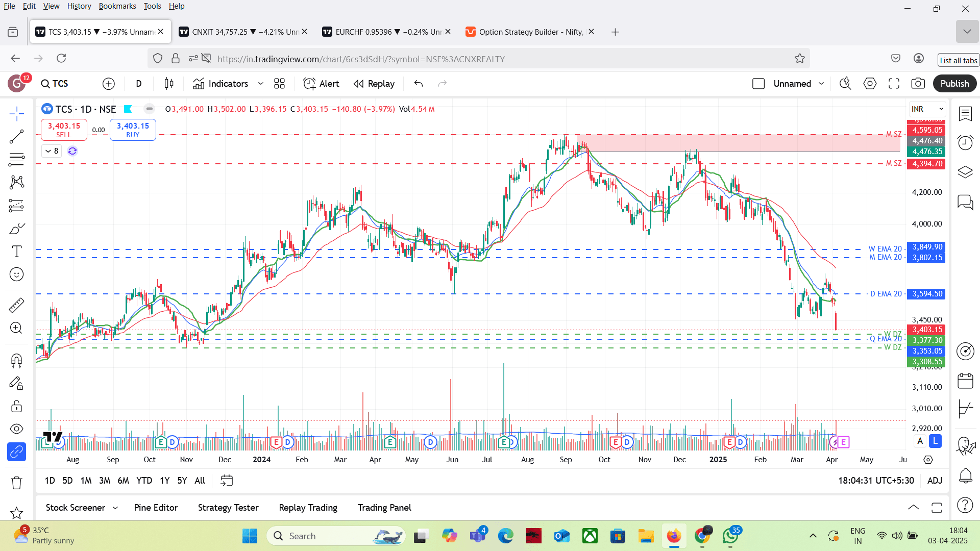
Task: Select the ruler measure tool
Action: pyautogui.click(x=16, y=305)
